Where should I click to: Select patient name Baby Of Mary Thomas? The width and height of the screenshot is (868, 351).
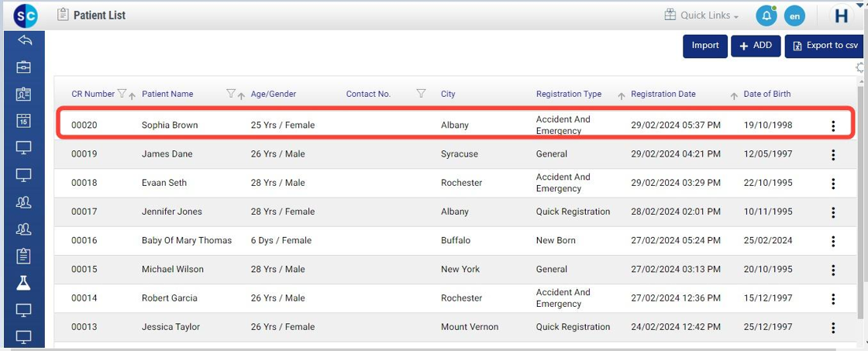(187, 240)
